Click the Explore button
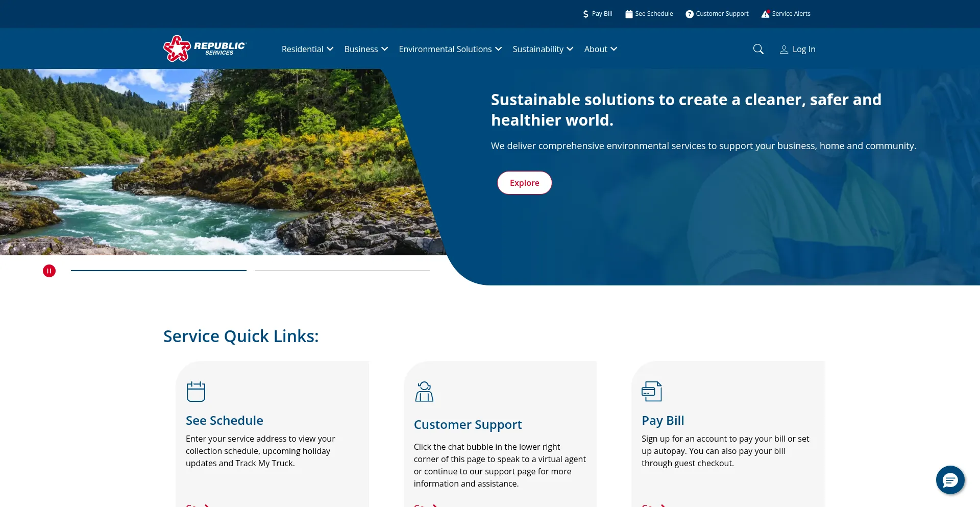980x507 pixels. point(525,183)
